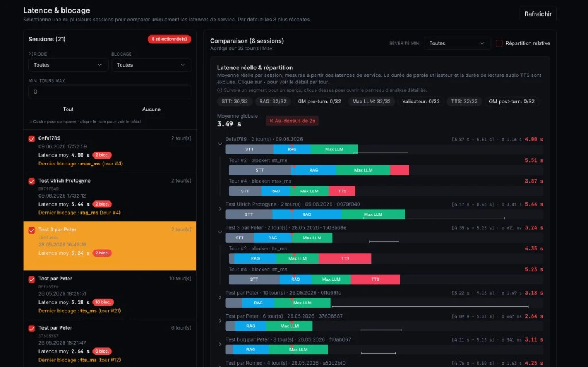Click the Validateur: 0/32 chip
Screen dimensions: 588x367
[x=421, y=101]
